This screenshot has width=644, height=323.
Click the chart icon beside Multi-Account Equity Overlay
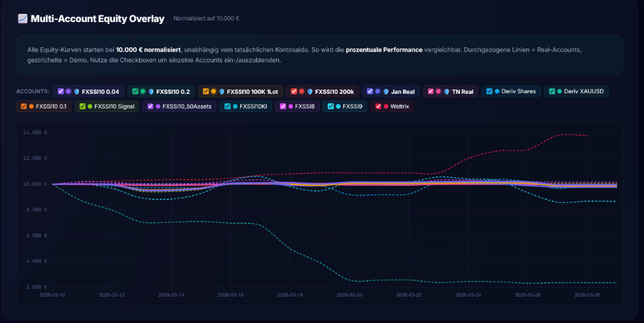pos(23,19)
